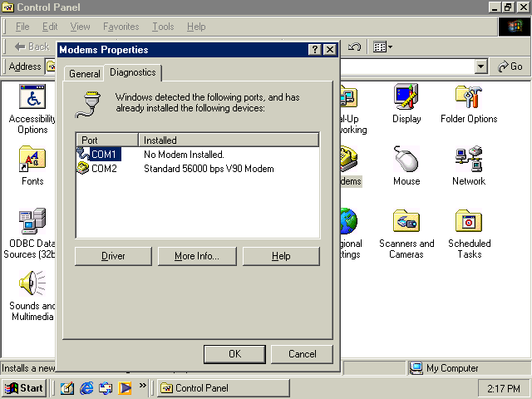532x399 pixels.
Task: Click the My Computer status bar icon
Action: 416,367
